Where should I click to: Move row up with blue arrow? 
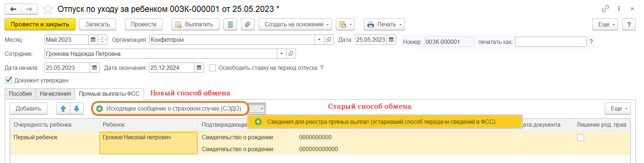click(63, 109)
